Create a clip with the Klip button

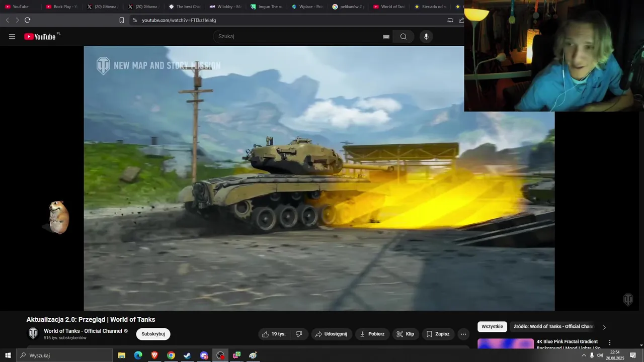click(x=406, y=334)
